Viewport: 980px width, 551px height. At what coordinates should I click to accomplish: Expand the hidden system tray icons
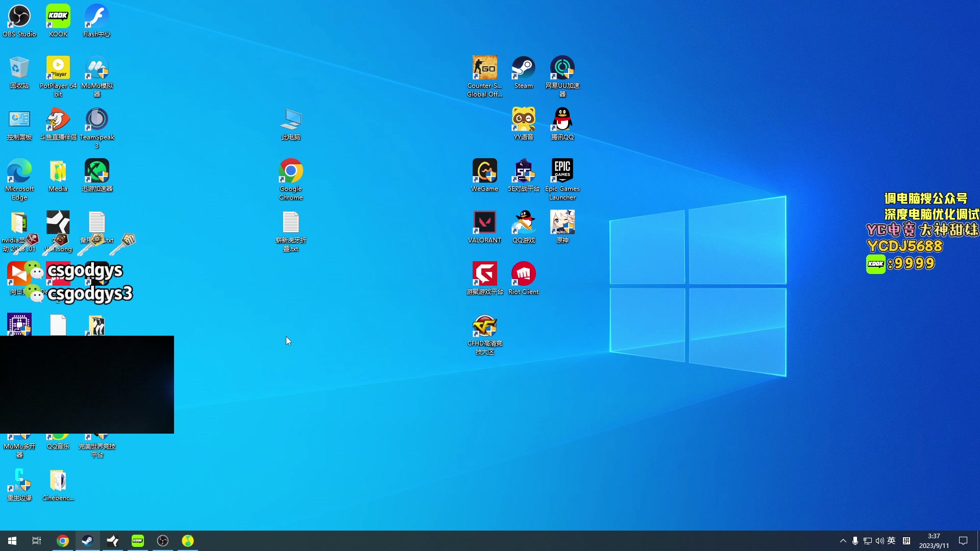[843, 541]
